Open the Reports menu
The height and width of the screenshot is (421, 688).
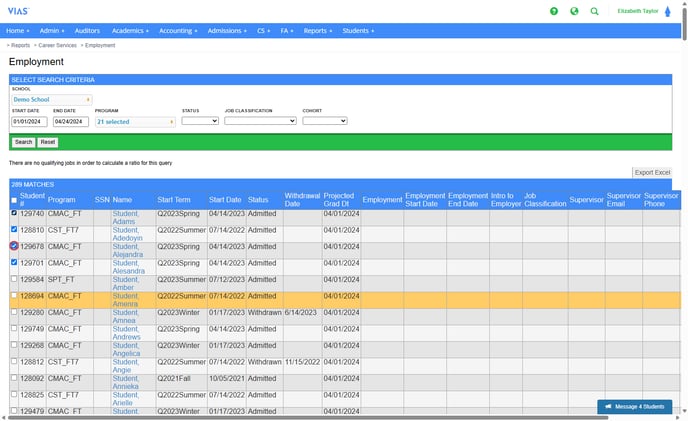point(317,31)
